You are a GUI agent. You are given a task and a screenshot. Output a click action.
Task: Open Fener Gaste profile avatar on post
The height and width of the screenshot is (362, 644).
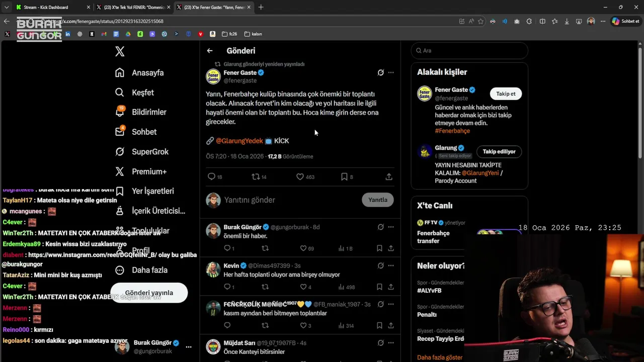213,76
